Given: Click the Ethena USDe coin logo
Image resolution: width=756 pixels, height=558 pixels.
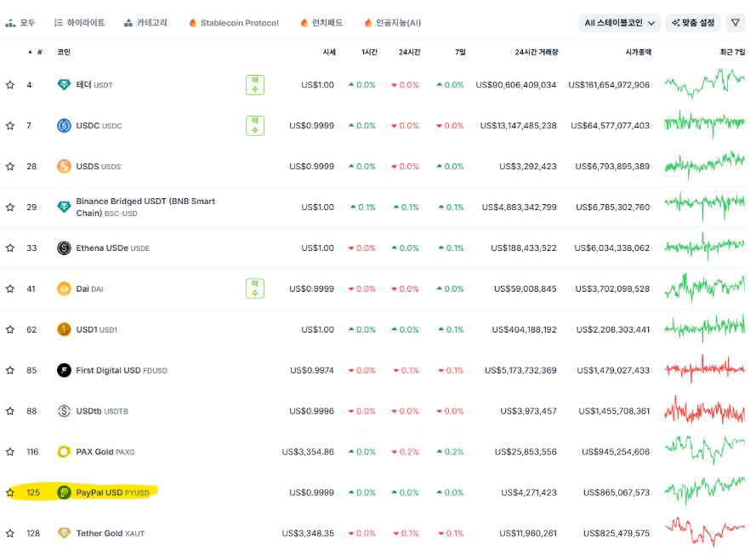Looking at the screenshot, I should click(64, 248).
